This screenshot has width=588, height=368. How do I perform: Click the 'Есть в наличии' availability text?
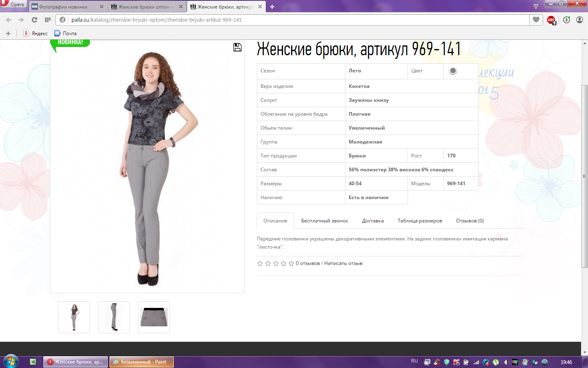tap(368, 197)
